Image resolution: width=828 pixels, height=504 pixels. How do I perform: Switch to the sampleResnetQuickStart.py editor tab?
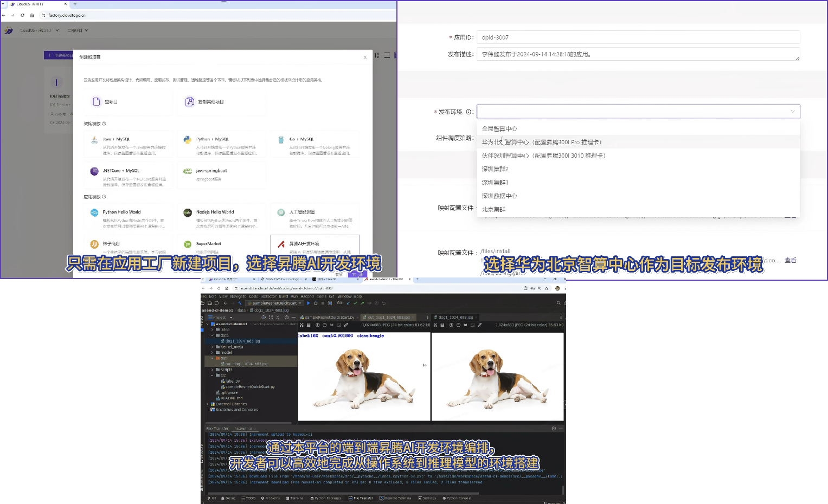click(x=329, y=318)
